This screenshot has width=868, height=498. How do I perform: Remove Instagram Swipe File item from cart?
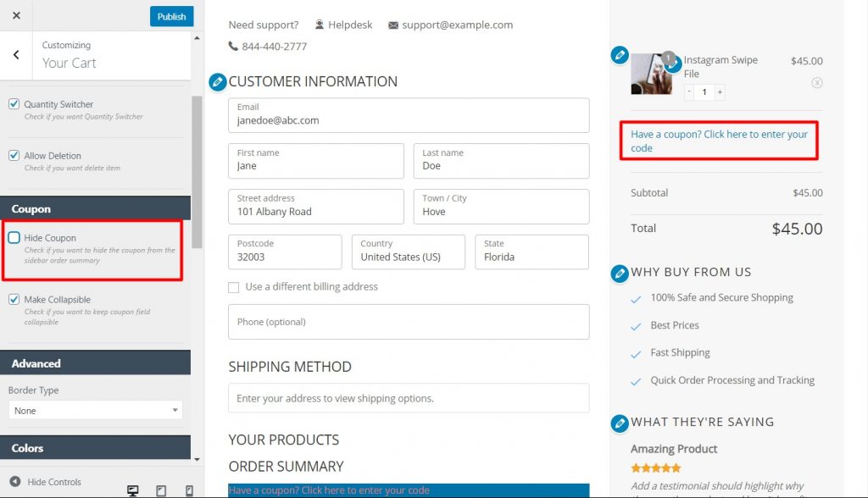816,83
